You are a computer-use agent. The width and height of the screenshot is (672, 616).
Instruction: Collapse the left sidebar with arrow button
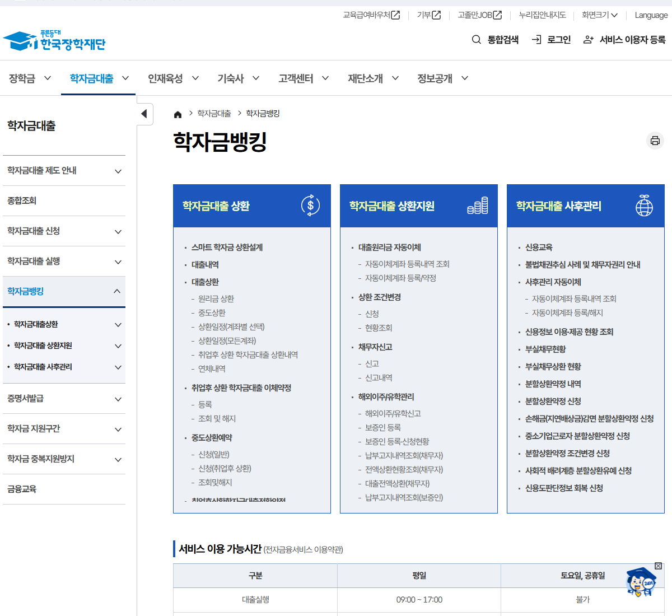pyautogui.click(x=144, y=114)
